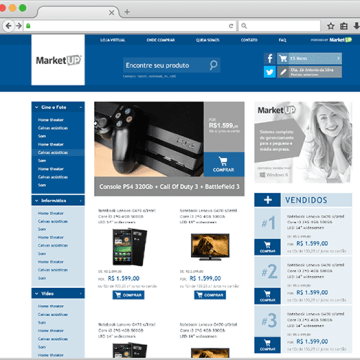Click the smartphone product image
The width and height of the screenshot is (360, 360).
pos(129,247)
